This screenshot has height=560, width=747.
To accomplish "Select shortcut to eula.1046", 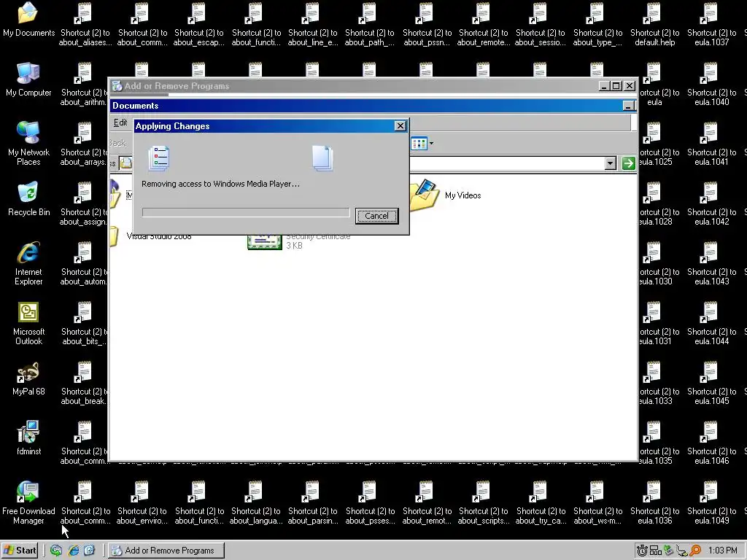I will click(x=711, y=443).
